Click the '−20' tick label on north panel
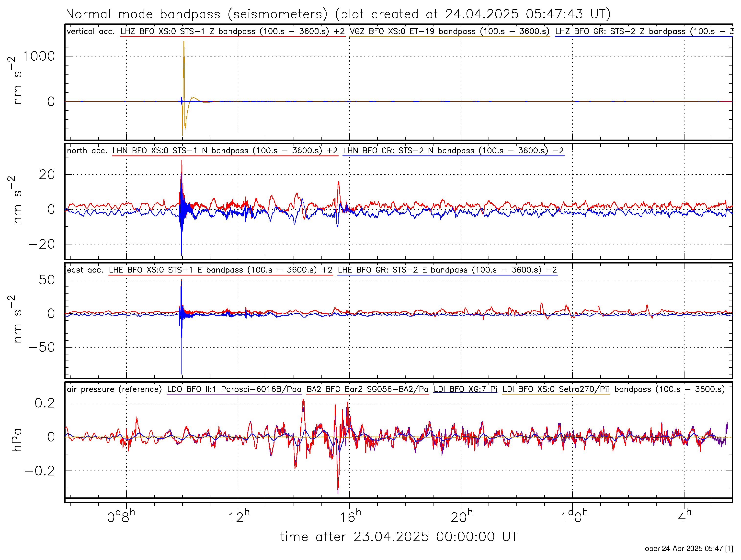 pos(42,244)
